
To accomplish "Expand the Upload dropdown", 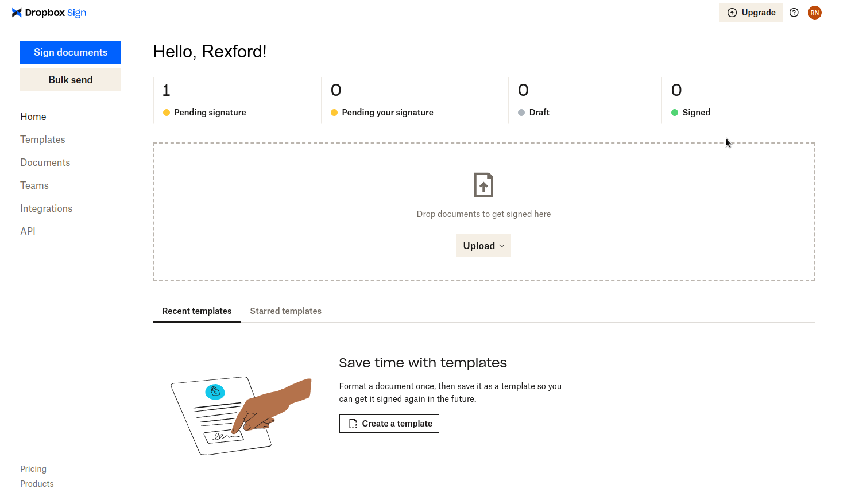I will click(483, 245).
